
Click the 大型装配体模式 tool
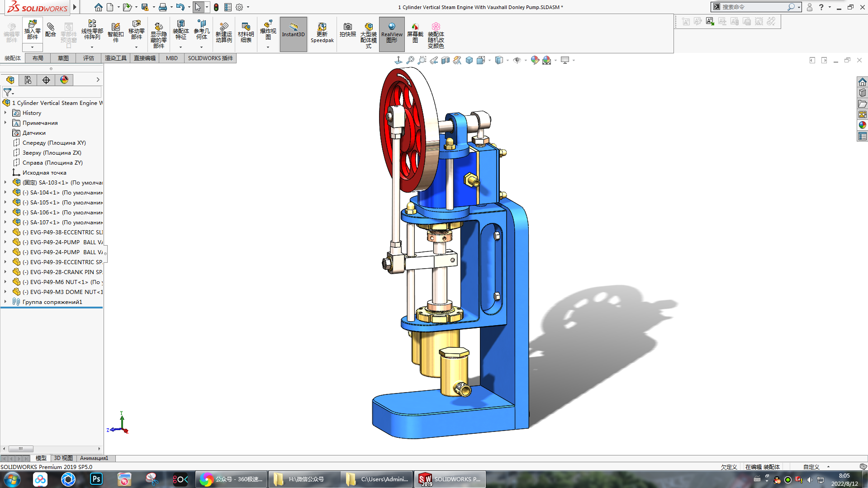[x=369, y=35]
